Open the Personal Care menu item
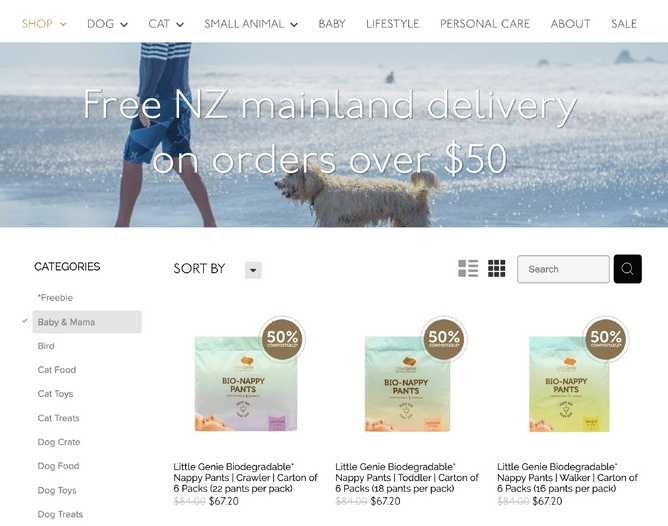668x526 pixels. (x=485, y=24)
